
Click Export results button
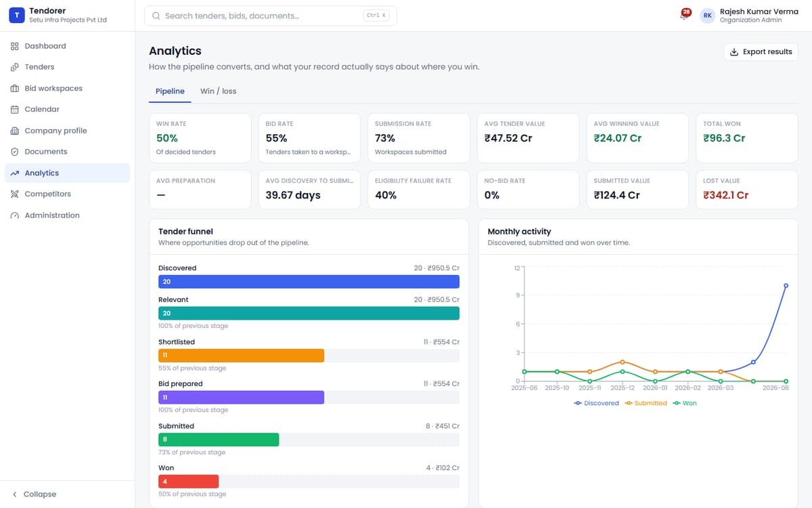coord(761,51)
